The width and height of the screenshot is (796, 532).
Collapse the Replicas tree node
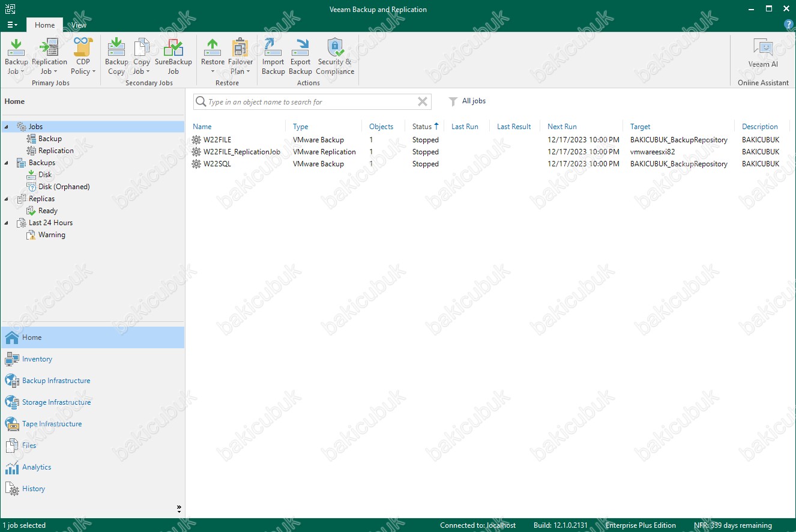6,199
